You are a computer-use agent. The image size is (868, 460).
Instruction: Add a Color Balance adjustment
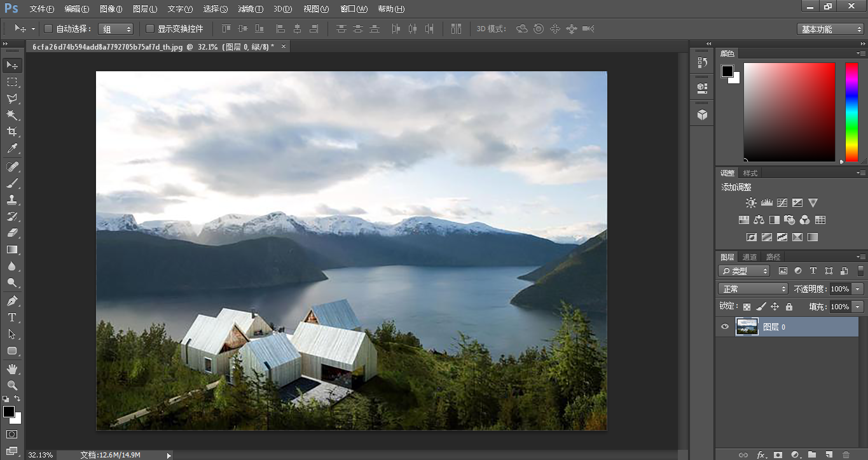759,220
